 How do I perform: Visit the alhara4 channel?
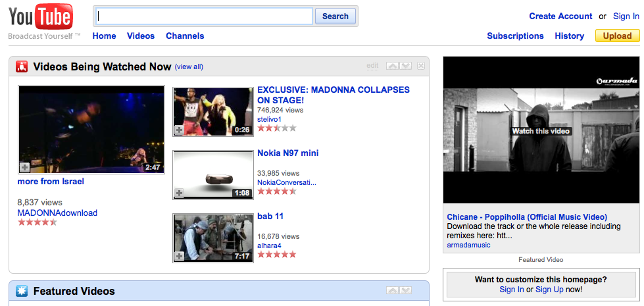[269, 245]
